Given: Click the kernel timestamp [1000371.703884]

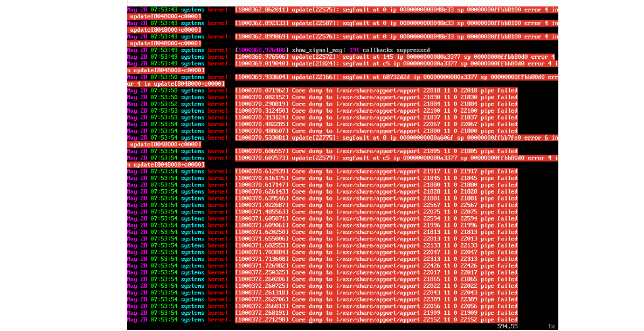Looking at the screenshot, I should [262, 252].
